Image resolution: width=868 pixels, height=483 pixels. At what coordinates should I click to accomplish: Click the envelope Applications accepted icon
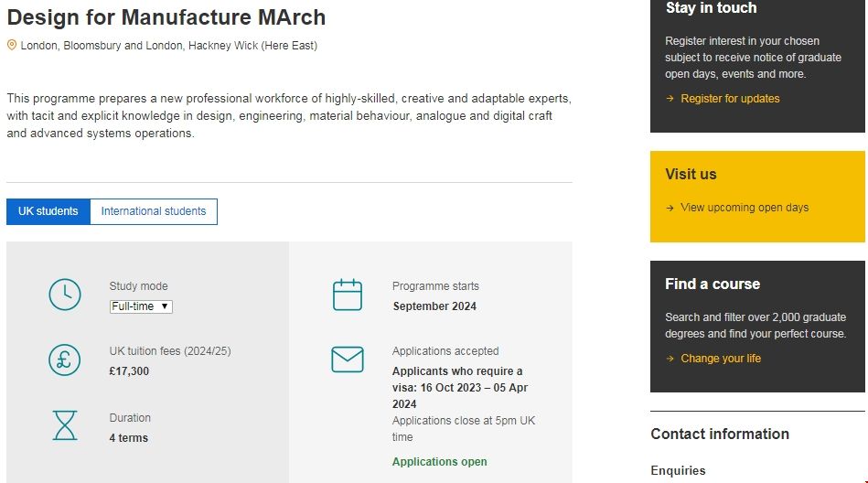click(348, 360)
